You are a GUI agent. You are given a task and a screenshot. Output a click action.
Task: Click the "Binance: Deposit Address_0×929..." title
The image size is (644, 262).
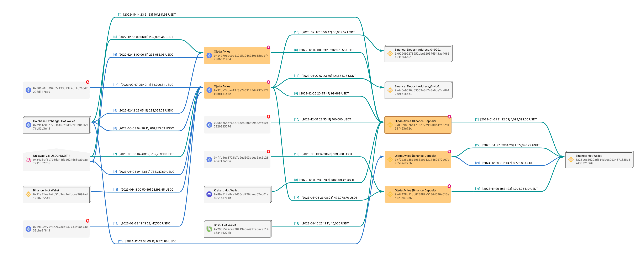coord(418,50)
